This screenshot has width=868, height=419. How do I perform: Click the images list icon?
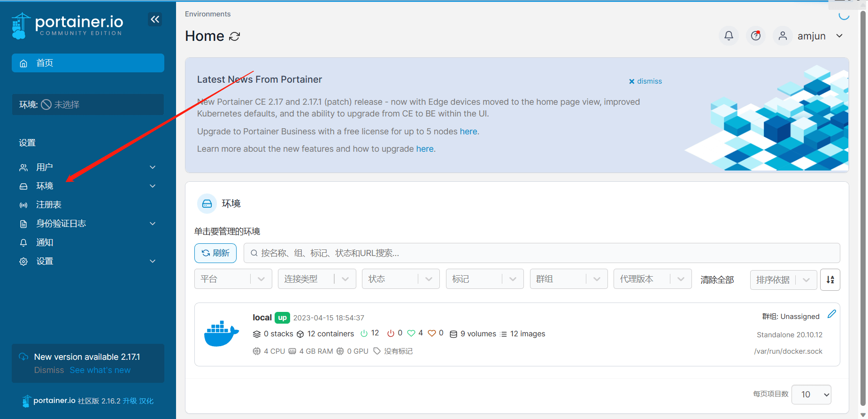(504, 334)
